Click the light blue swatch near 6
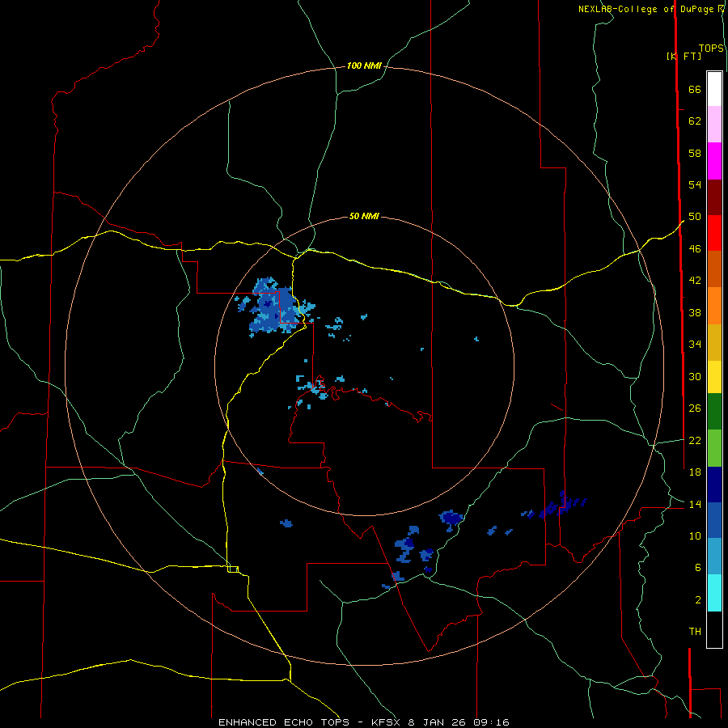The image size is (728, 728). click(714, 557)
